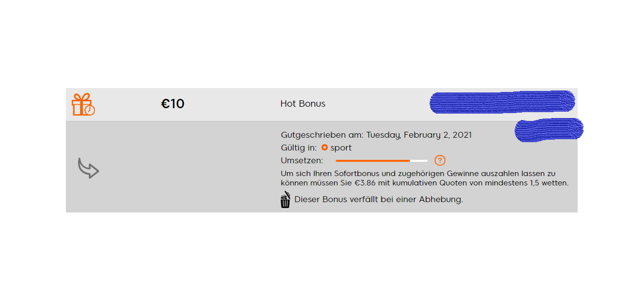Click 'Dieser Bonus verfällt bei einer Abhebung' text
The image size is (644, 300).
coord(379,200)
